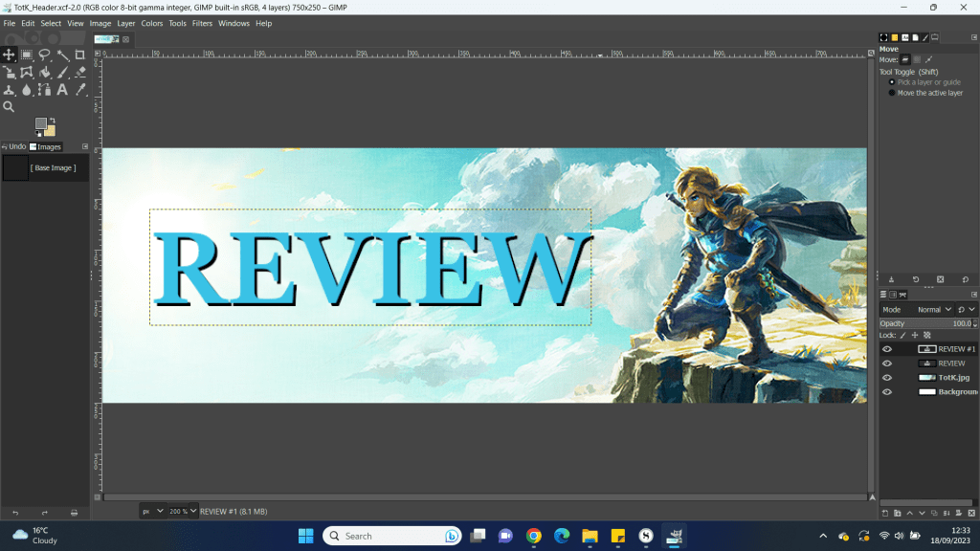Select the REVIEW #1 layer
Image resolution: width=980 pixels, height=551 pixels.
tap(955, 349)
